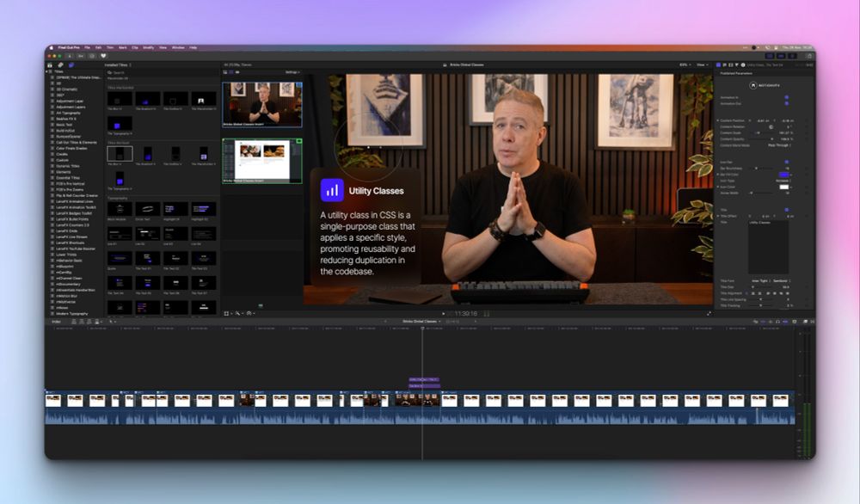Open the Content Blend Mode Pass Through dropdown
The image size is (860, 504).
(779, 145)
